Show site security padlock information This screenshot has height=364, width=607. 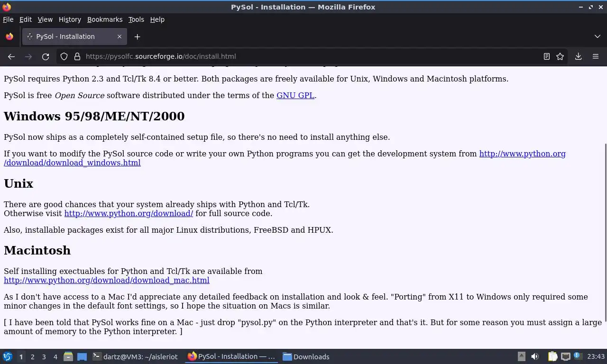[77, 56]
